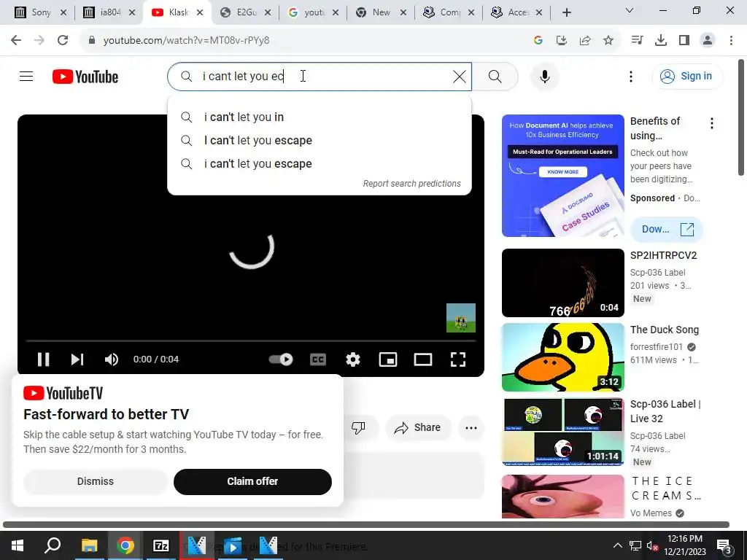Open more actions ellipsis below video
Image resolution: width=747 pixels, height=560 pixels.
click(x=471, y=427)
